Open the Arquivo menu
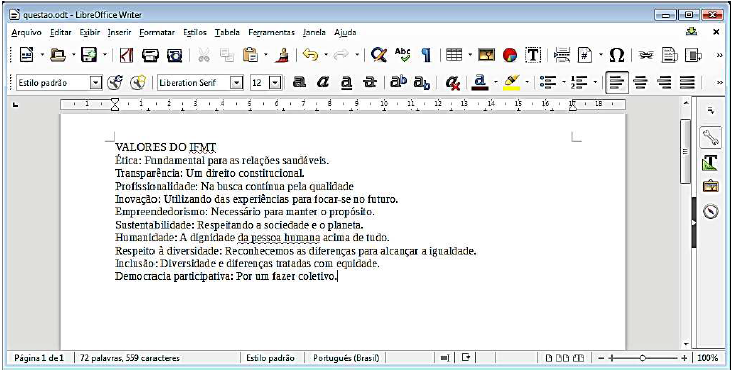This screenshot has height=373, width=732. click(27, 32)
